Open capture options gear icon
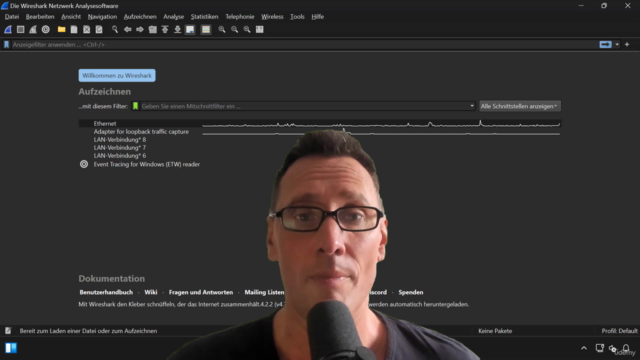 [46, 29]
